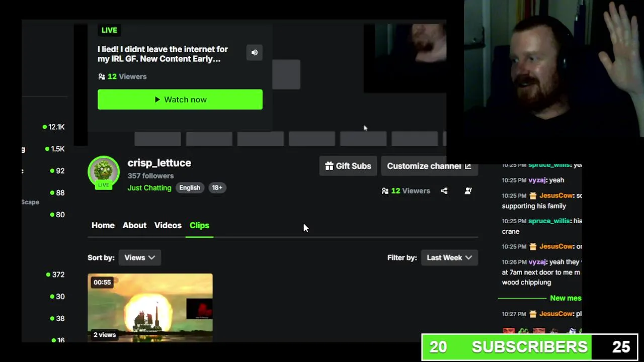Open the Filter by Last Week dropdown
Screen dimensions: 644x362
(449, 257)
